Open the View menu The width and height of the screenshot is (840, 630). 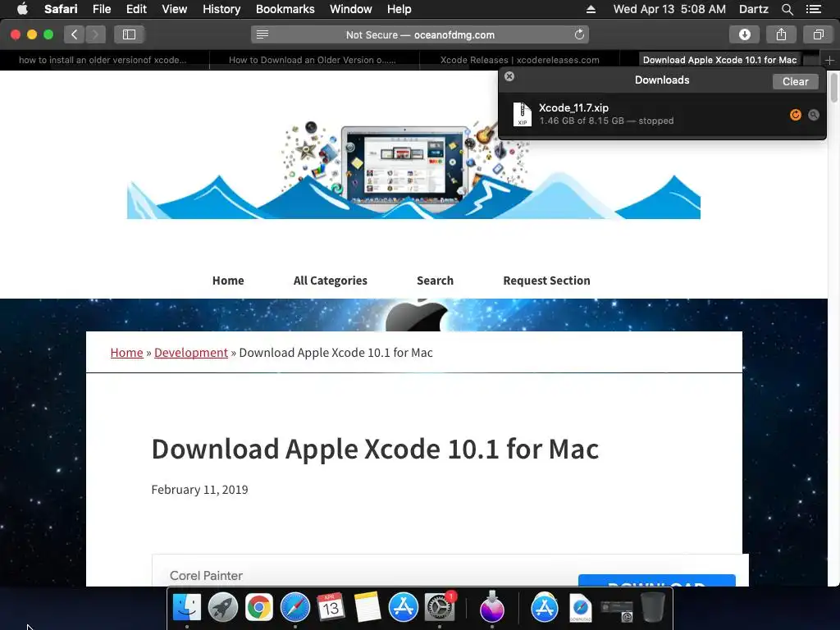click(174, 9)
